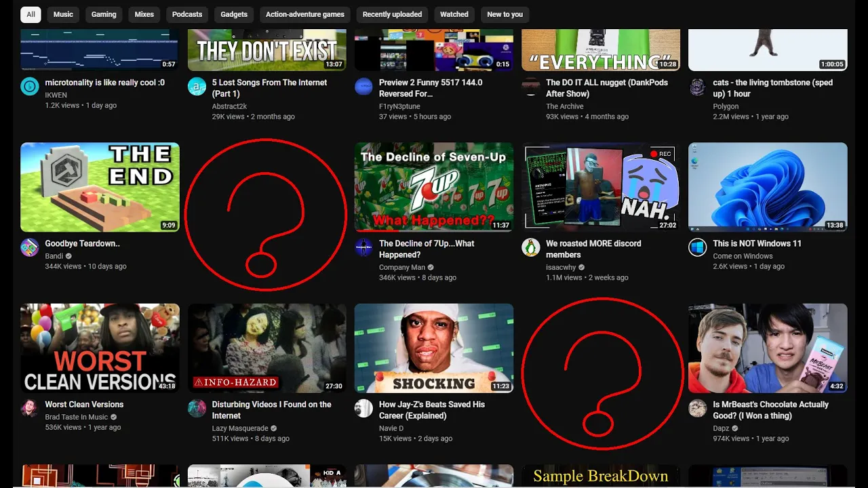Visit the Come on Windows channel name
Image resolution: width=868 pixels, height=488 pixels.
pyautogui.click(x=743, y=256)
